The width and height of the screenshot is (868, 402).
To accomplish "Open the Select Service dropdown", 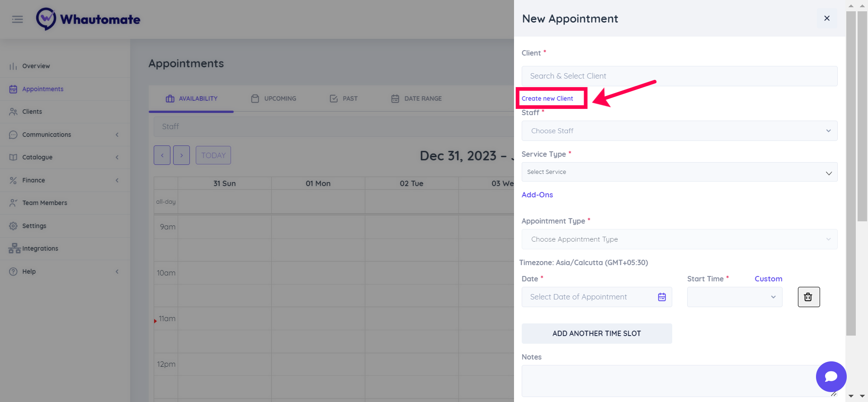I will pos(679,172).
